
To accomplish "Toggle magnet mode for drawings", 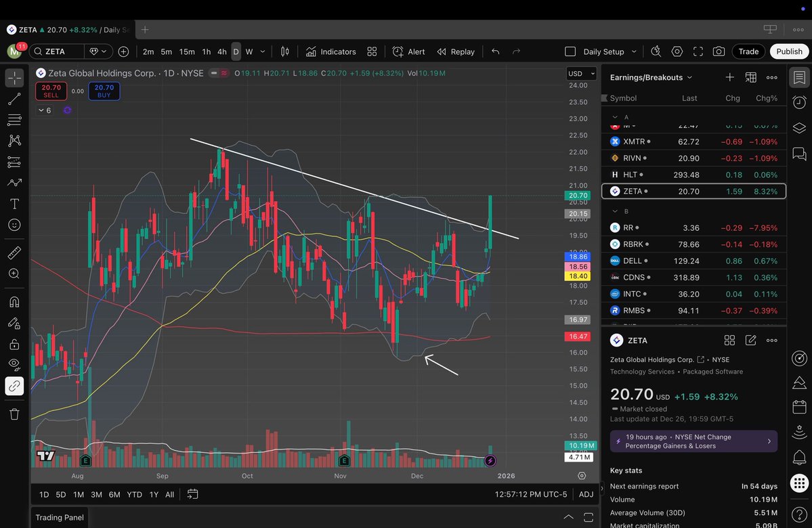I will pos(14,302).
